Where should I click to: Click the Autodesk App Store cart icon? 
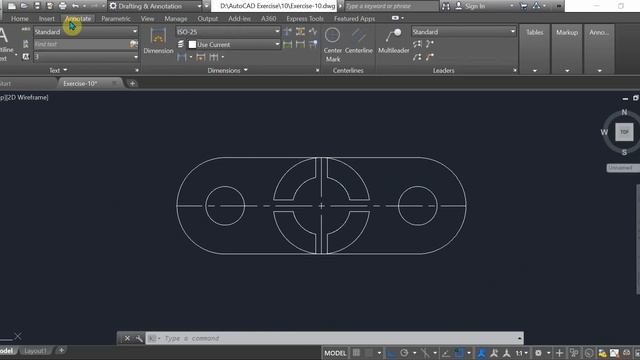coord(524,6)
